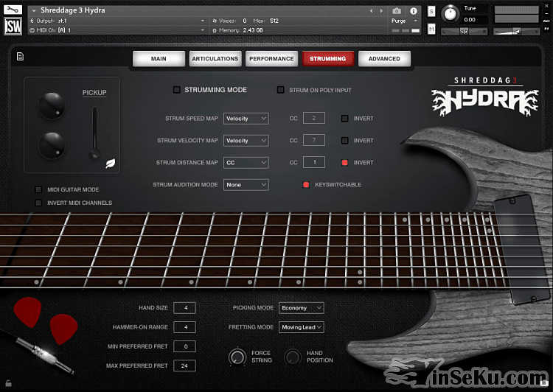
Task: Open the document page icon
Action: (x=20, y=57)
